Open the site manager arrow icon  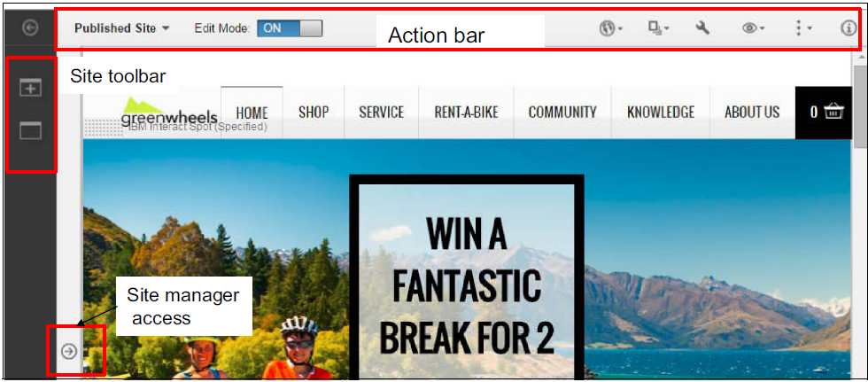pos(69,350)
